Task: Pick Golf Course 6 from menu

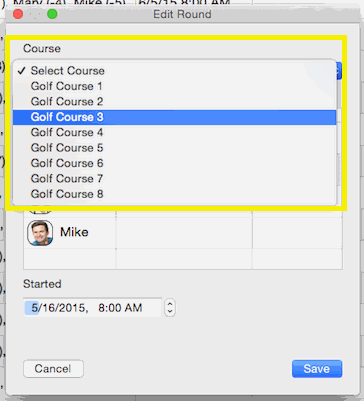Action: pyautogui.click(x=174, y=163)
